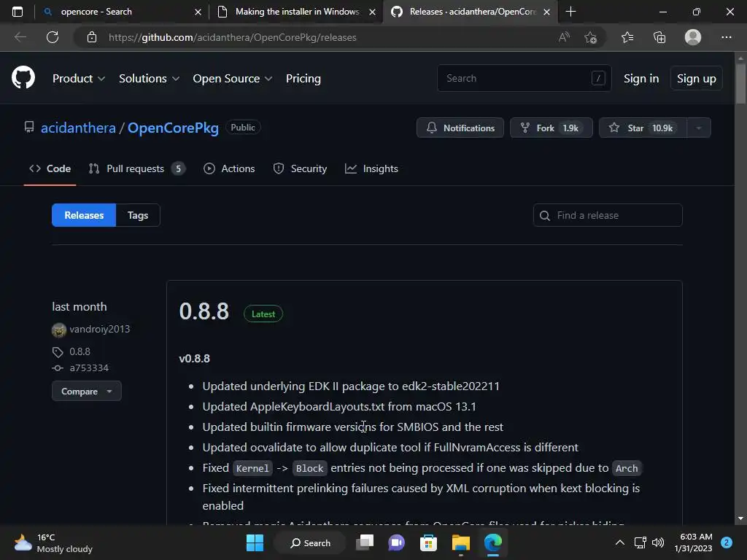
Task: Open the clock and date panel
Action: click(x=693, y=542)
